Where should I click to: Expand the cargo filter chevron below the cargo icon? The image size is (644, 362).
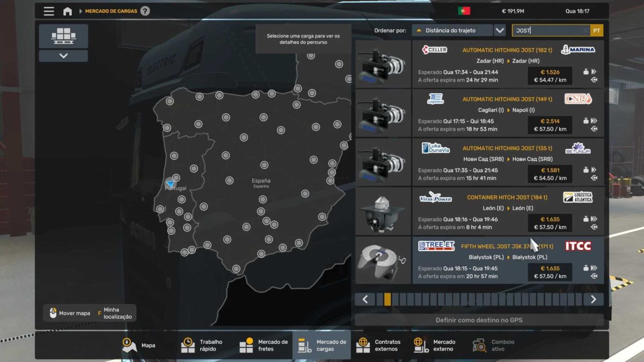(63, 55)
